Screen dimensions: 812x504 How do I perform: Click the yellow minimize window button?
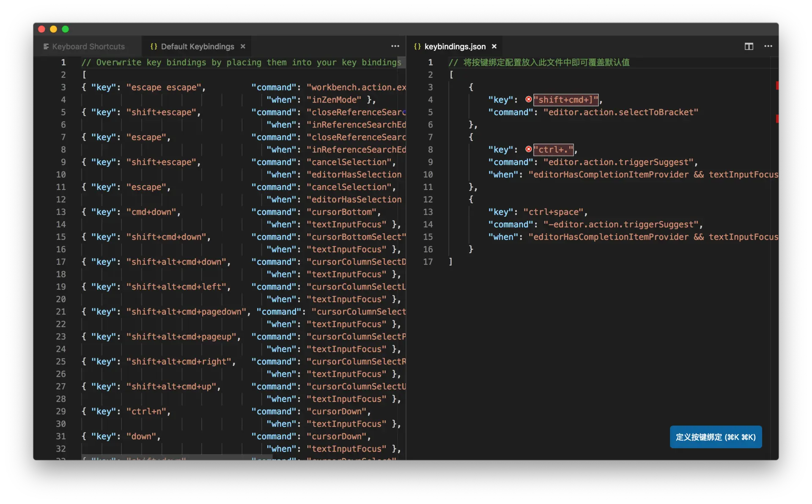pos(53,29)
